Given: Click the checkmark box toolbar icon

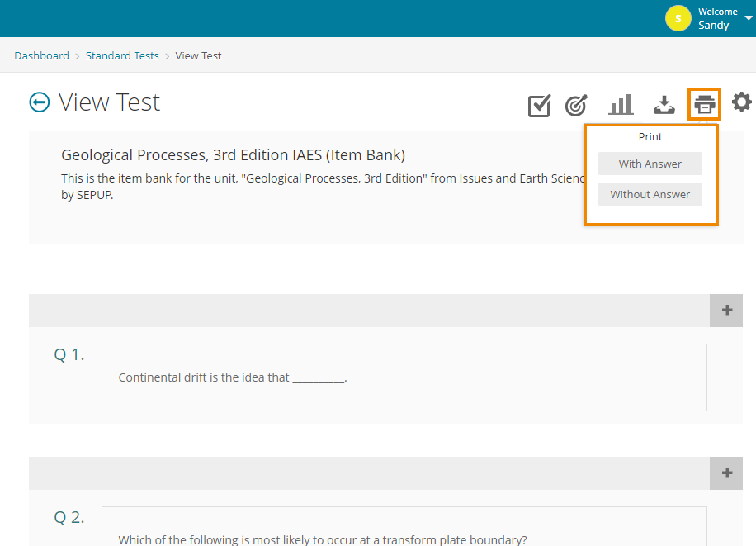Looking at the screenshot, I should (x=539, y=105).
